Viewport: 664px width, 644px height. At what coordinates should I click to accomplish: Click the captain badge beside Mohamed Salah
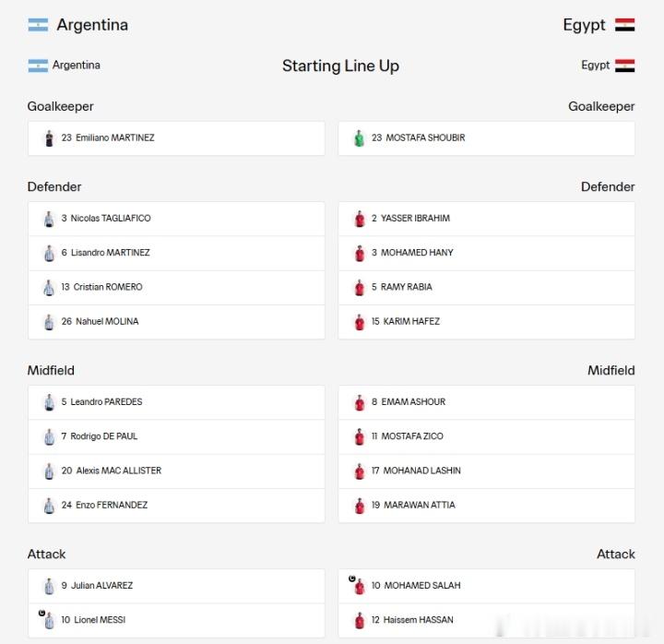(x=352, y=578)
